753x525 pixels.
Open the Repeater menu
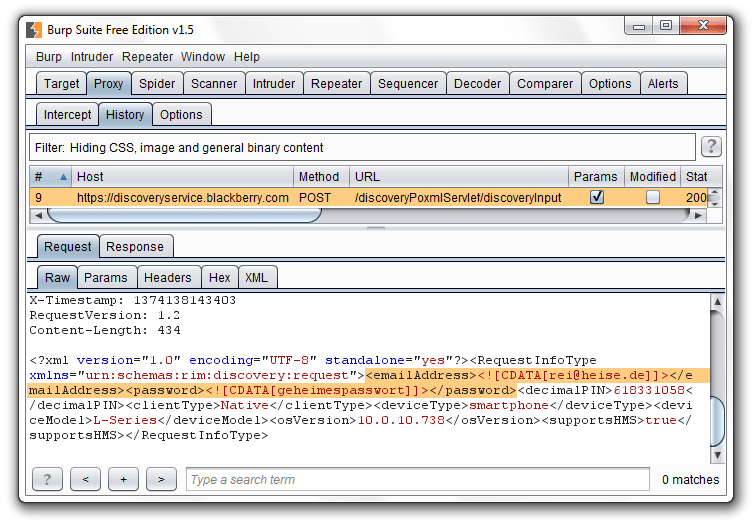point(147,57)
